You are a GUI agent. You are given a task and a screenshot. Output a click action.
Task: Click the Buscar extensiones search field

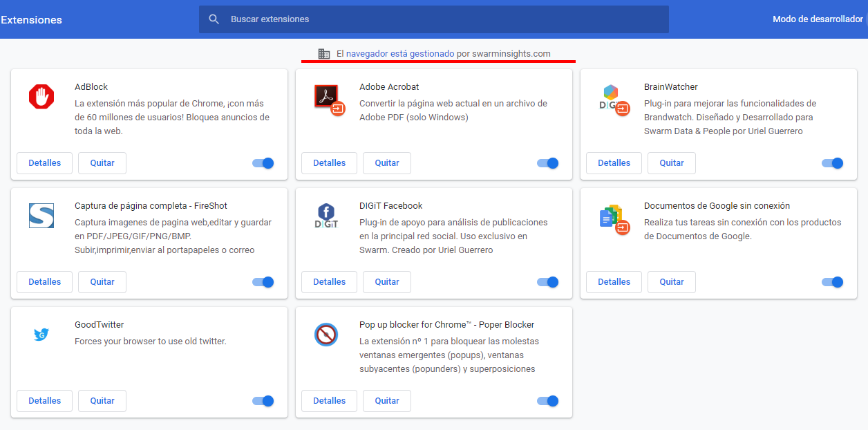coord(434,19)
